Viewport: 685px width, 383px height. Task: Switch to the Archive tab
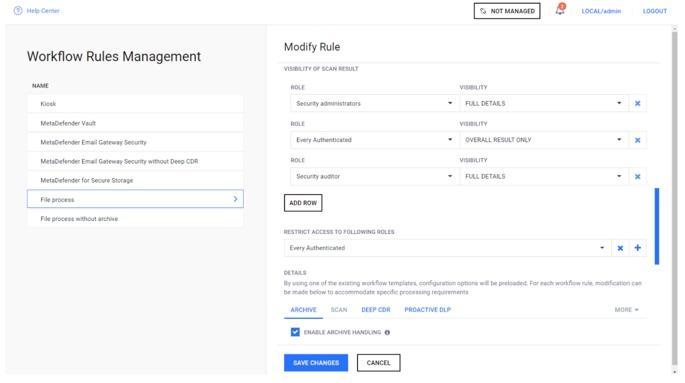303,310
